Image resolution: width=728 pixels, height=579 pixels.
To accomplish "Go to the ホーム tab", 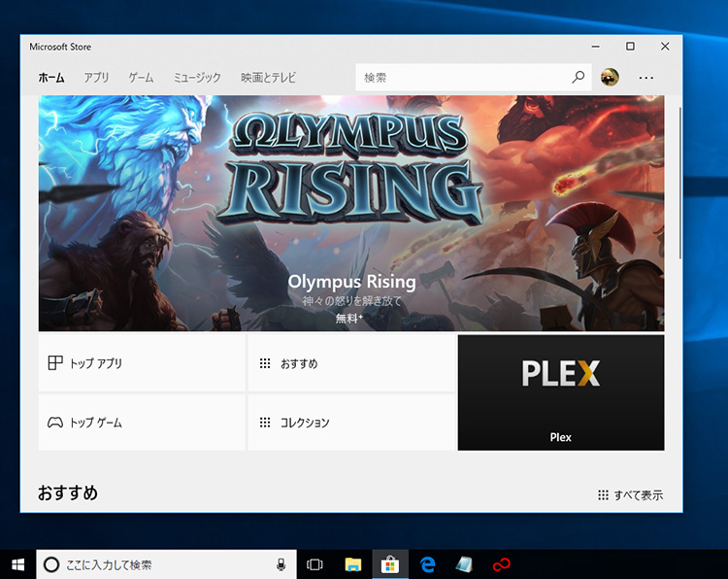I will (x=51, y=78).
